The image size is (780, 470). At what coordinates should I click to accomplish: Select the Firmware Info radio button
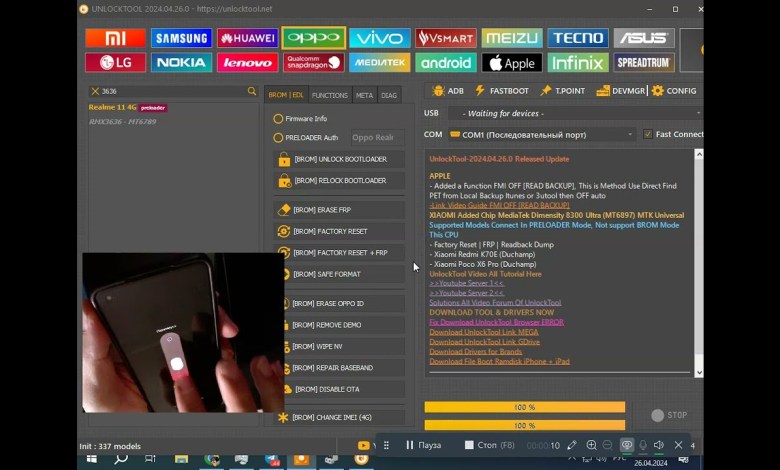tap(279, 118)
